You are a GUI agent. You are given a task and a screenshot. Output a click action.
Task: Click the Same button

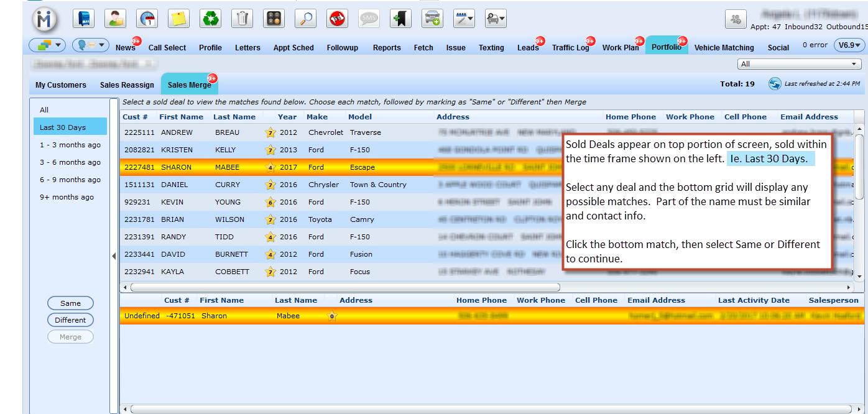point(70,303)
